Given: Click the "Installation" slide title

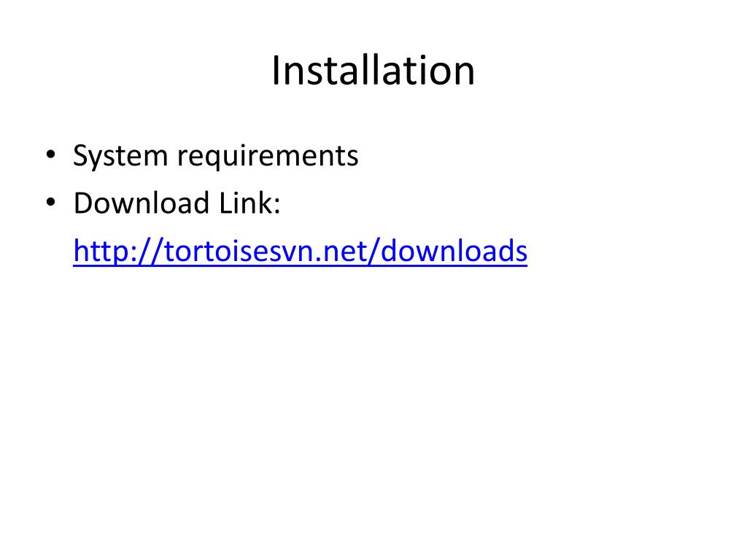Looking at the screenshot, I should [x=373, y=71].
